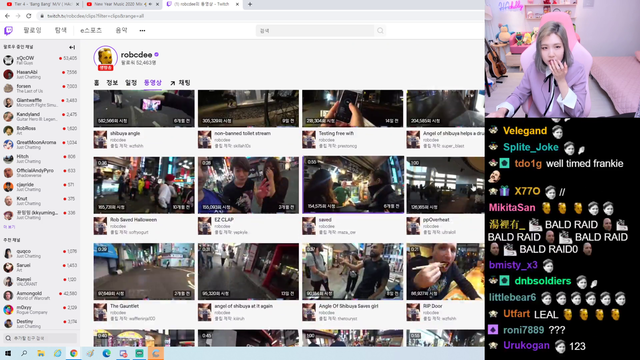Image resolution: width=640 pixels, height=360 pixels.
Task: Select the 음악 nav item
Action: pos(121,31)
